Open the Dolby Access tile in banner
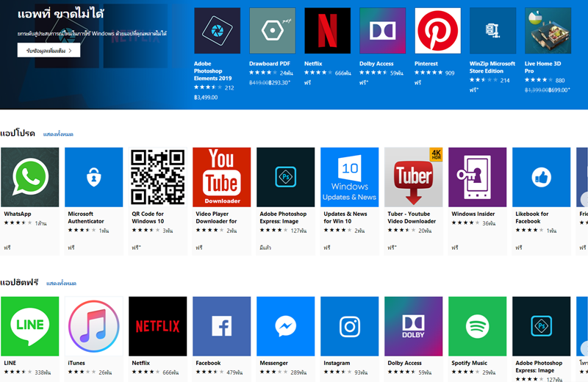 (x=382, y=31)
